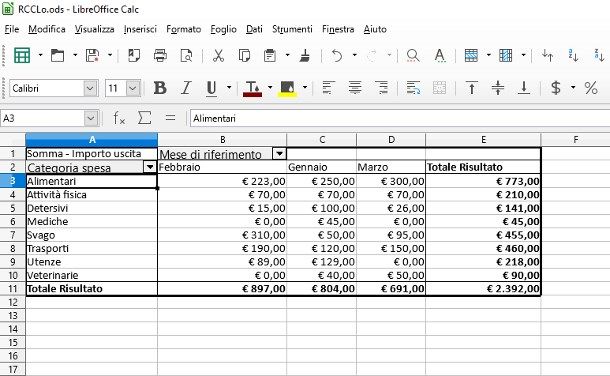Open the Calibri font name dropdown
Image resolution: width=610 pixels, height=376 pixels.
(x=90, y=88)
